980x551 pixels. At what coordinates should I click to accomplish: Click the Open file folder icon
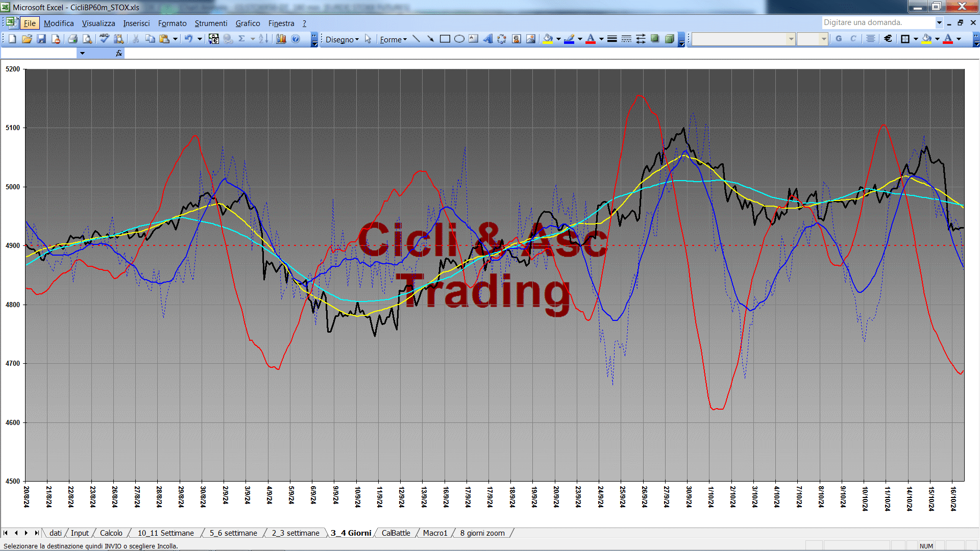(x=27, y=39)
